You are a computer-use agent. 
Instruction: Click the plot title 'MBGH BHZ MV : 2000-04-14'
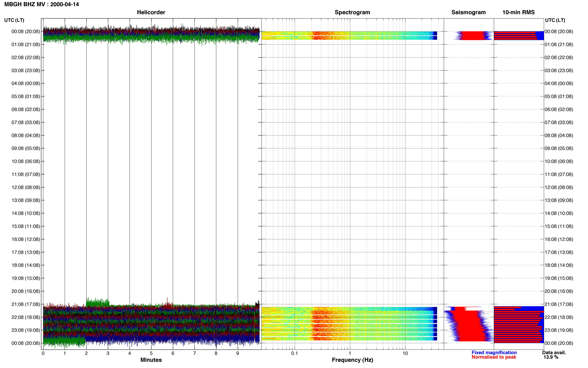(x=42, y=4)
